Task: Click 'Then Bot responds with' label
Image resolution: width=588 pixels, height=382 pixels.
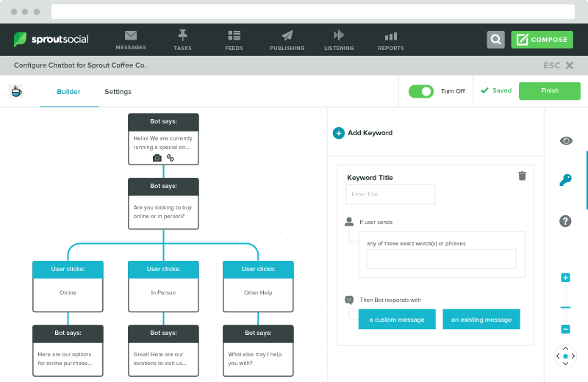Action: click(x=390, y=300)
